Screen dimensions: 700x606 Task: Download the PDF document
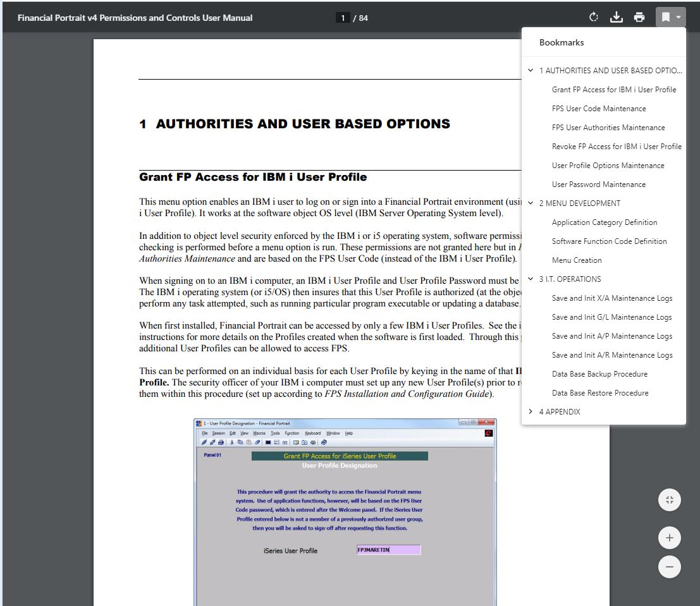point(616,18)
